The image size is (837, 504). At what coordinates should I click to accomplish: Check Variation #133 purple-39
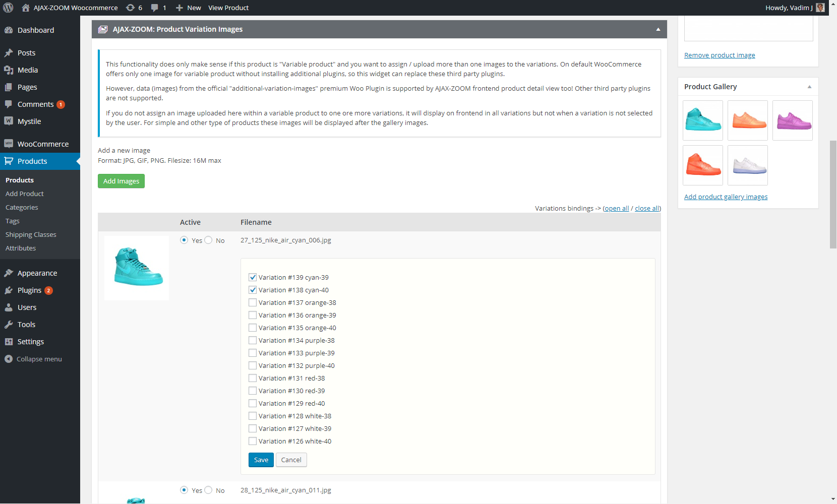click(253, 353)
